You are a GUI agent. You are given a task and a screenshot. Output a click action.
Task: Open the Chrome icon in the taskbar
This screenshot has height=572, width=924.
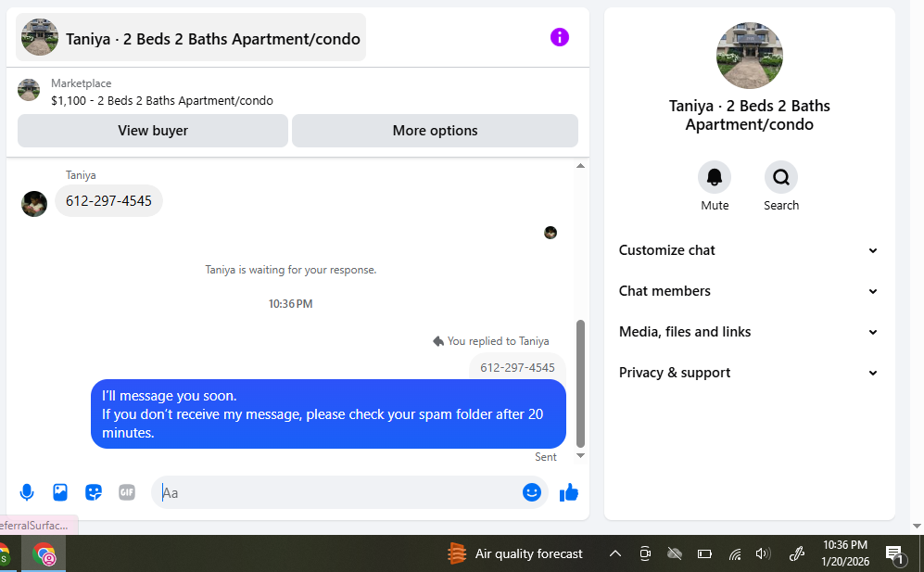[44, 554]
